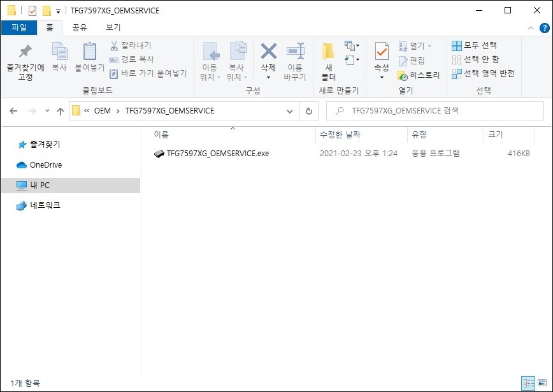Viewport: 553px width, 392px height.
Task: Sort by the 크기 (Size) column header
Action: [x=496, y=134]
